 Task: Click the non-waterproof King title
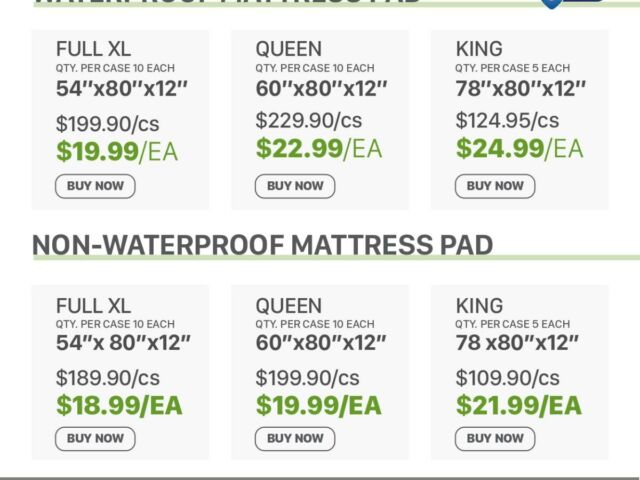[479, 305]
